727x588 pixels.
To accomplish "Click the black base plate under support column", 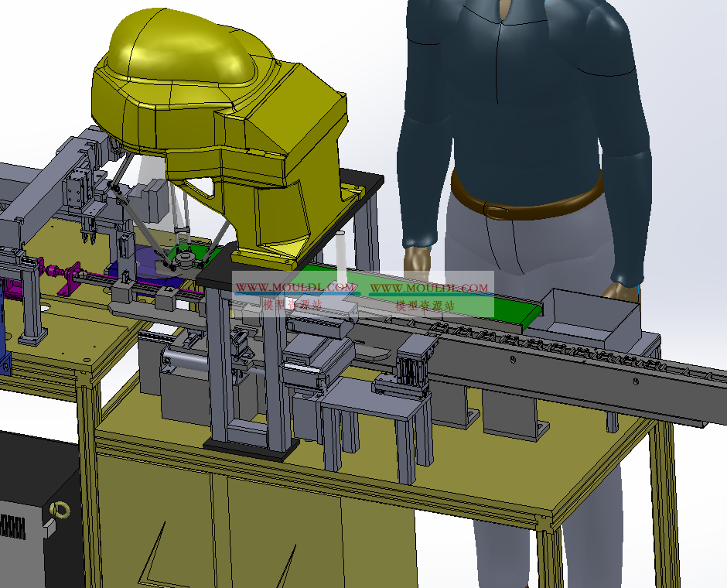I will tap(251, 449).
